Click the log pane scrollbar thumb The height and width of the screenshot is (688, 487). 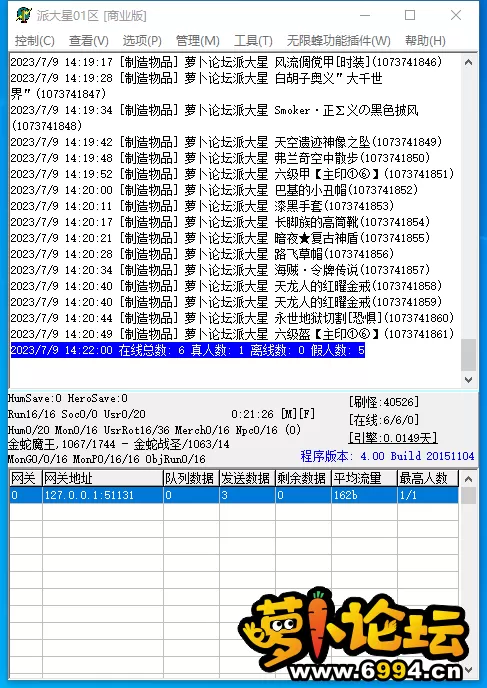[x=468, y=355]
